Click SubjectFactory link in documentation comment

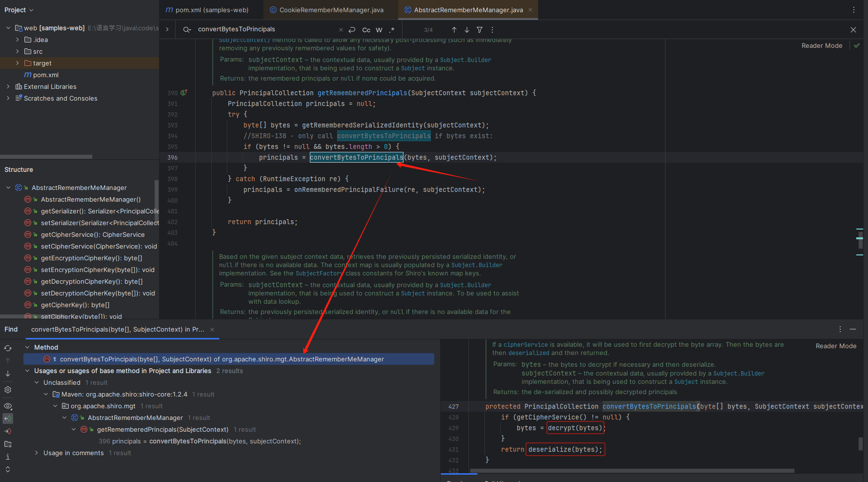(319, 273)
